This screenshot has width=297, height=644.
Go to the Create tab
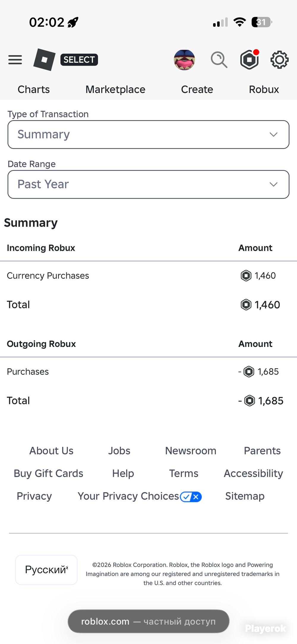click(x=197, y=89)
